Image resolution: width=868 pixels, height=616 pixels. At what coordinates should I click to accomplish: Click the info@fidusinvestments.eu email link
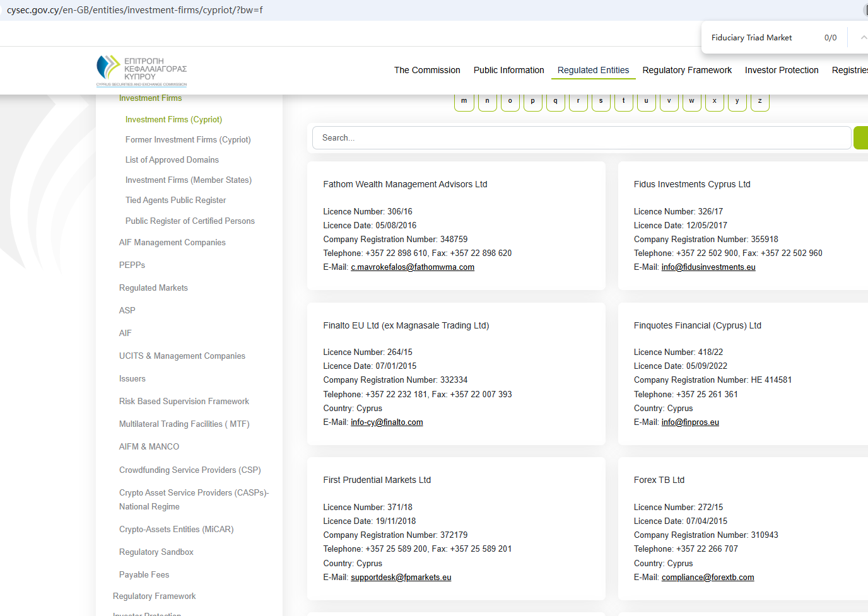708,267
